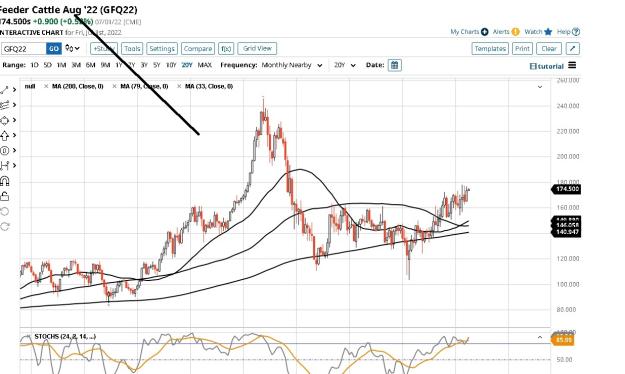Screen dimensions: 625x374
Task: Click the Alerts link
Action: 501,31
